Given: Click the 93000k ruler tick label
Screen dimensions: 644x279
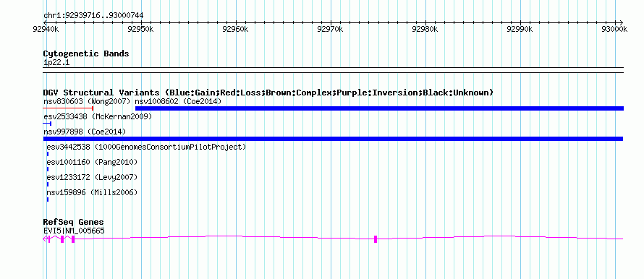Looking at the screenshot, I should (x=615, y=29).
